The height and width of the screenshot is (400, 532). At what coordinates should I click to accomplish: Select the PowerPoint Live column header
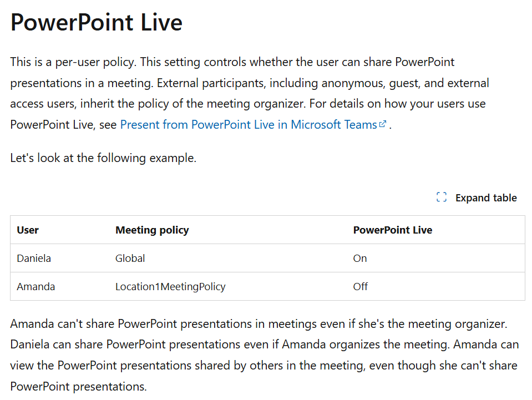click(393, 230)
